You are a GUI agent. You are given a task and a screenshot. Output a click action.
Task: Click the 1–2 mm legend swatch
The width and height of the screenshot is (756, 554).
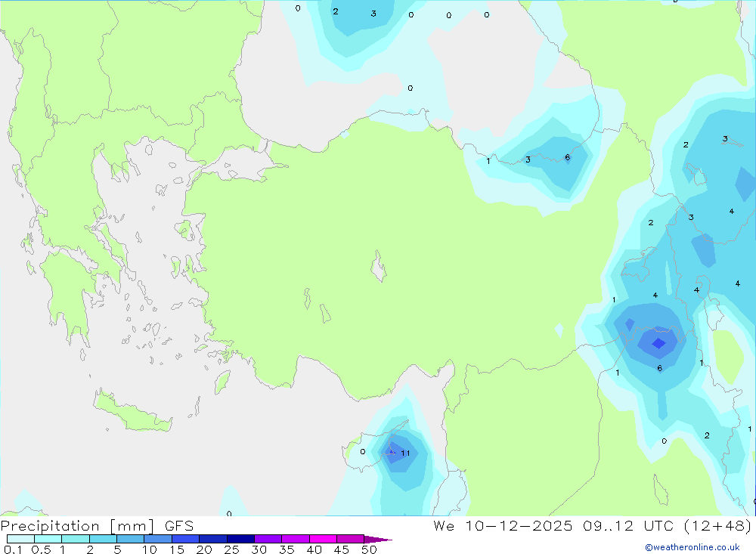point(76,539)
